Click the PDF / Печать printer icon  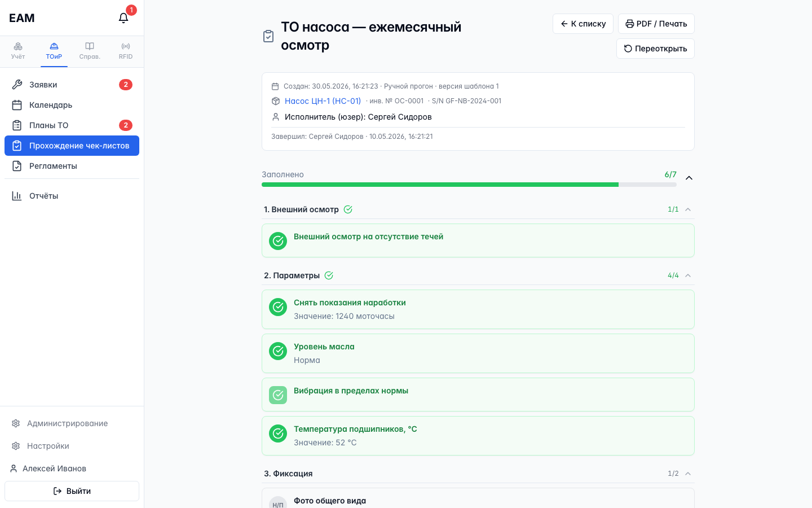[630, 24]
